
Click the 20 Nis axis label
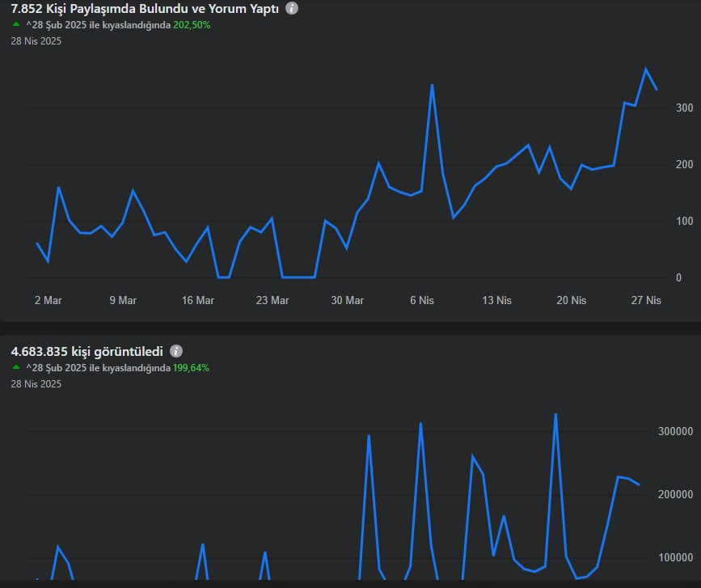pyautogui.click(x=572, y=301)
